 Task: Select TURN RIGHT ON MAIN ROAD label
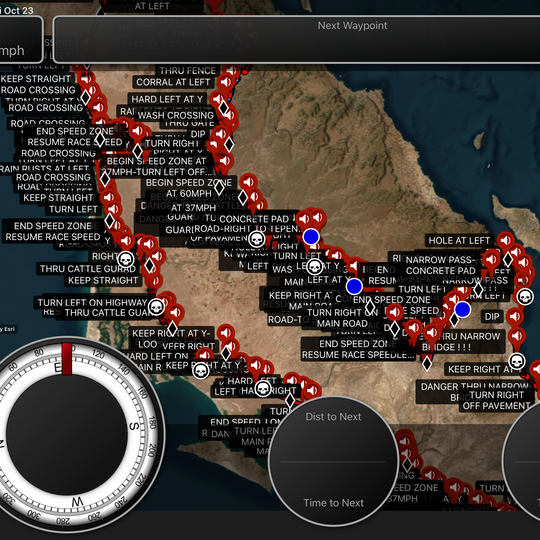pos(342,318)
